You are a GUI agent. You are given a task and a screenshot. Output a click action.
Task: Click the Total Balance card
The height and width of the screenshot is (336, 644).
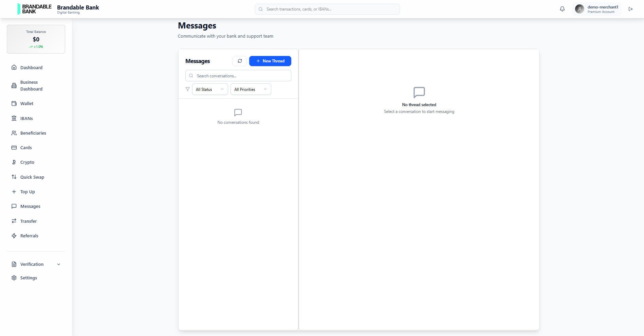click(36, 39)
